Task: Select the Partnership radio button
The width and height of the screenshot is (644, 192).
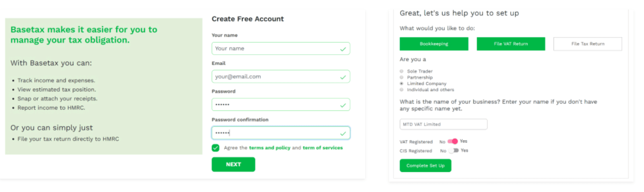Action: (401, 77)
